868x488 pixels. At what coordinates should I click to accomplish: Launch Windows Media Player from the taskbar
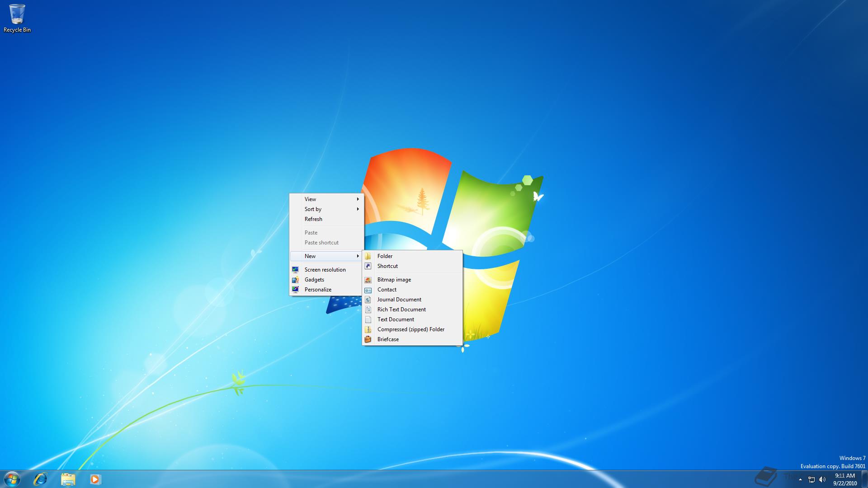(x=95, y=479)
